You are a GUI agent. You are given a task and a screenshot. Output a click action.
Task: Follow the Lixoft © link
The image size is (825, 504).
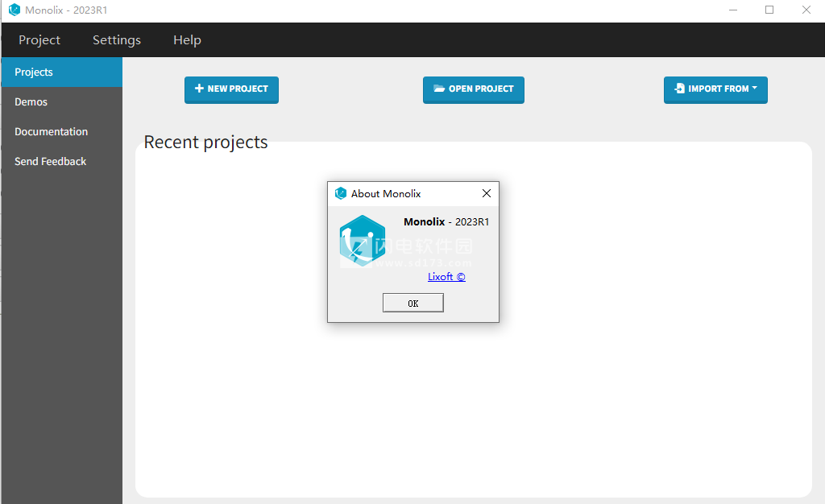click(x=446, y=276)
